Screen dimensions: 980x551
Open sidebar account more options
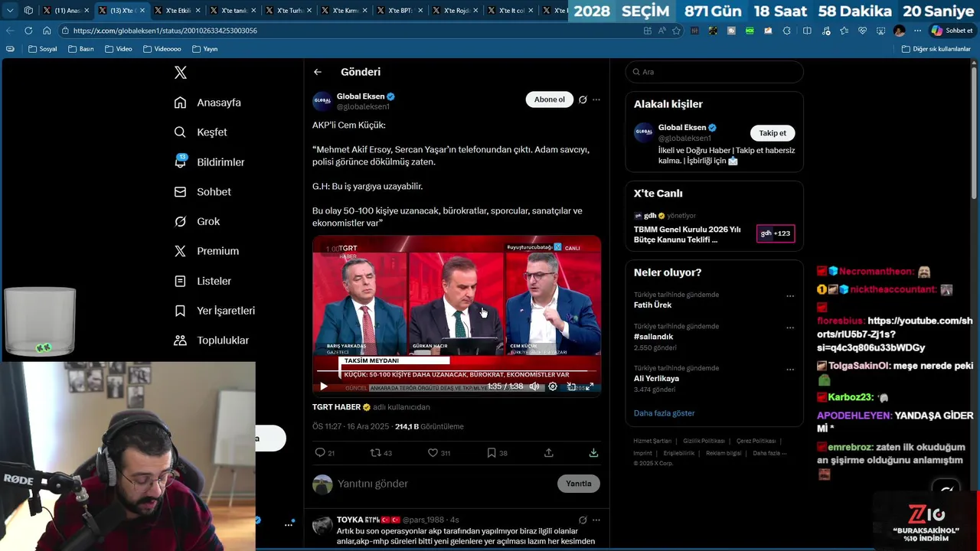tap(289, 524)
